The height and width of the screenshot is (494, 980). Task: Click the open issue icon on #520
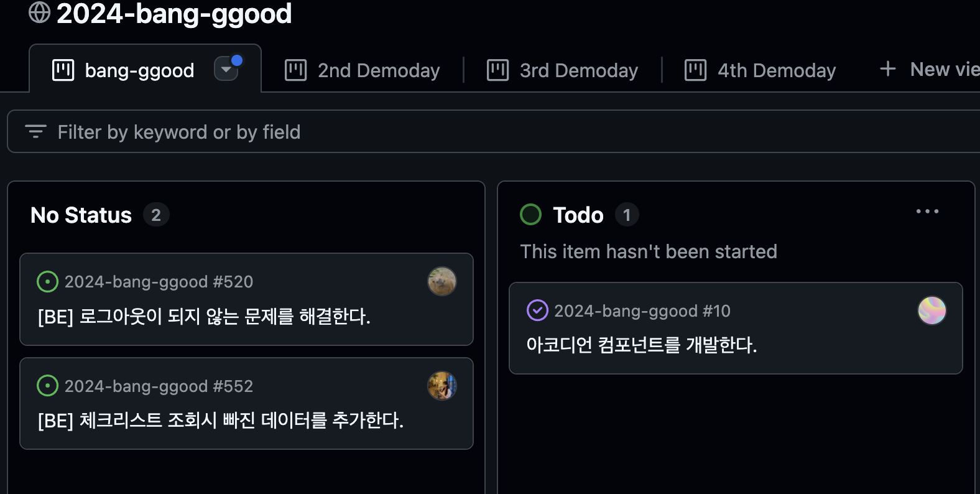(48, 282)
